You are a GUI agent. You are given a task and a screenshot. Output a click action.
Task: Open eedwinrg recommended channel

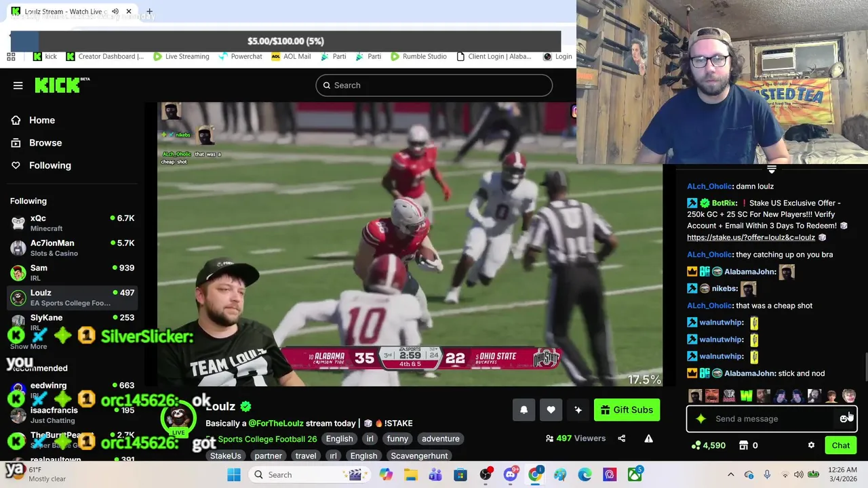click(x=72, y=389)
